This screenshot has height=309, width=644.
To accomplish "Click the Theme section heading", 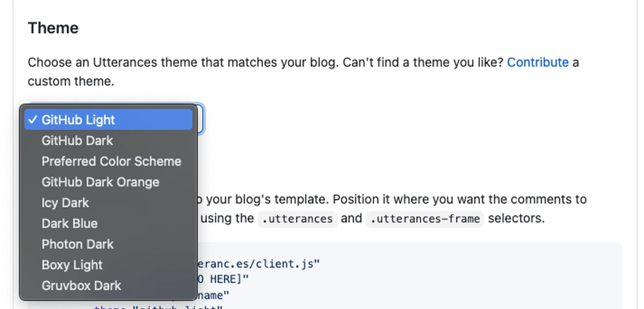I will coord(53,28).
